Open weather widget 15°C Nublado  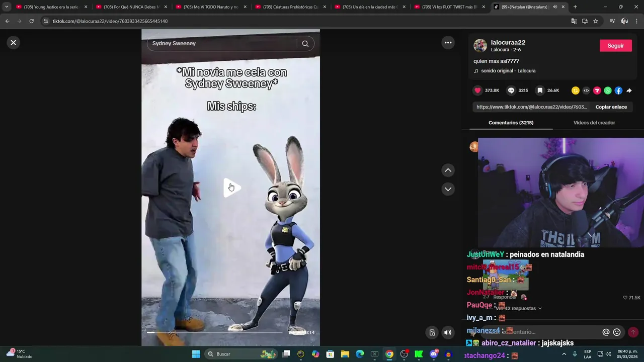click(19, 354)
